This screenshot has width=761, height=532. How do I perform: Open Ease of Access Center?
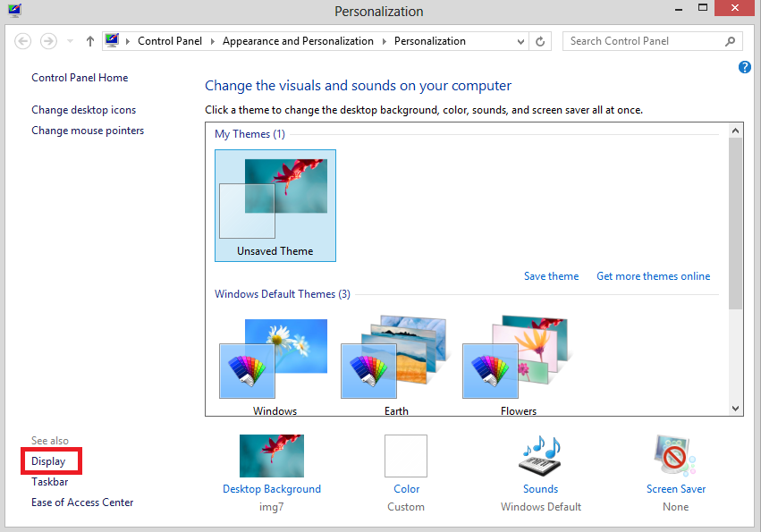82,502
